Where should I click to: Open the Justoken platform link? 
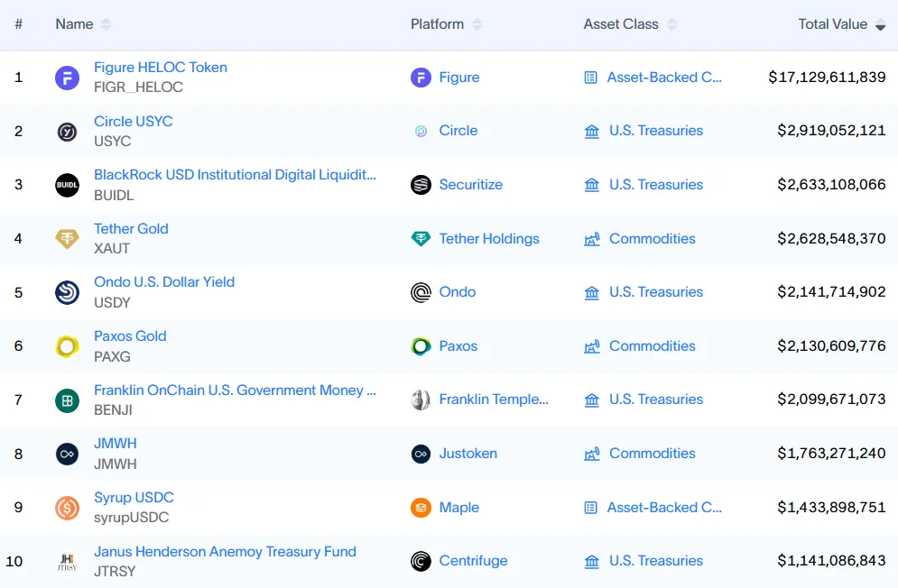(468, 454)
